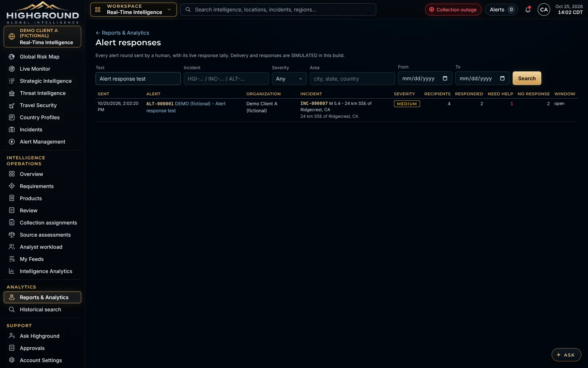Viewport: 588px width, 368px height.
Task: Click the Ask Highground person icon
Action: (x=12, y=336)
